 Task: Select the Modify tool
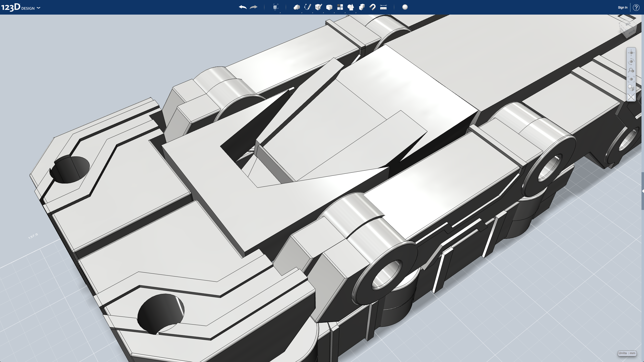329,7
